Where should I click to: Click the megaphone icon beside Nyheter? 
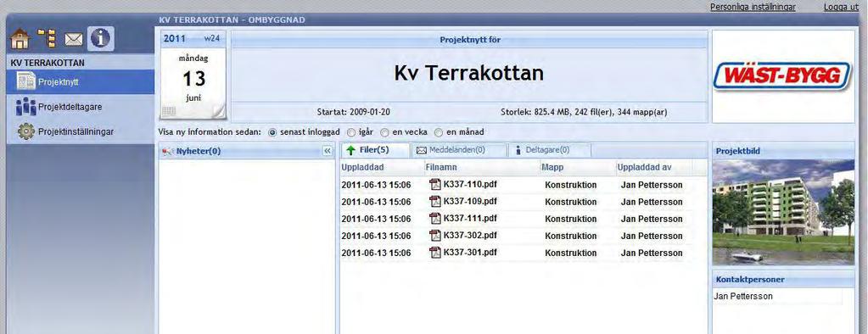tap(168, 151)
